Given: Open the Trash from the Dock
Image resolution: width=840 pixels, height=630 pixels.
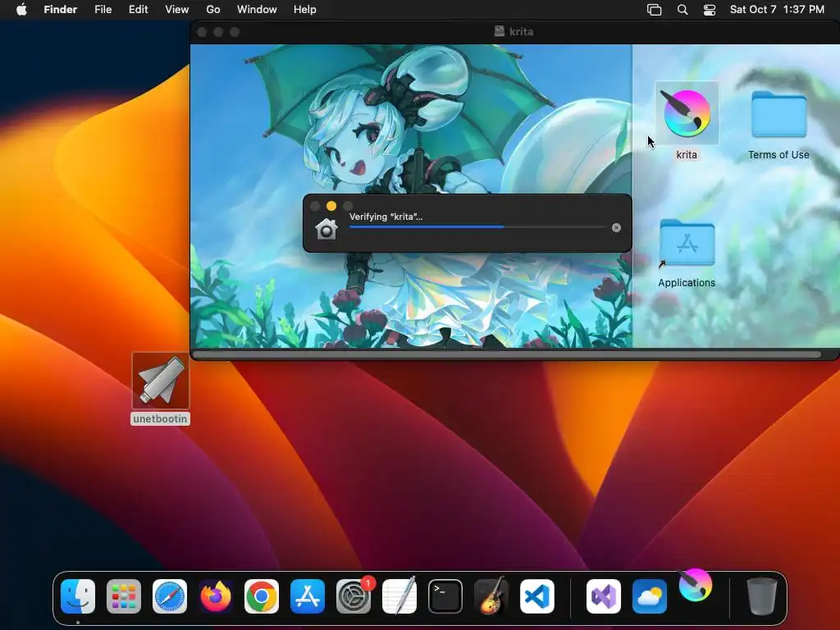Looking at the screenshot, I should click(762, 596).
